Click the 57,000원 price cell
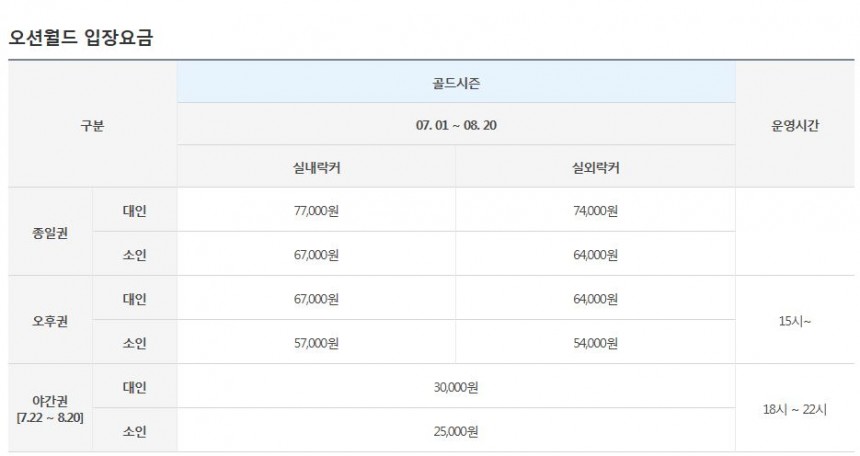Viewport: 860px width, 456px height. 316,343
